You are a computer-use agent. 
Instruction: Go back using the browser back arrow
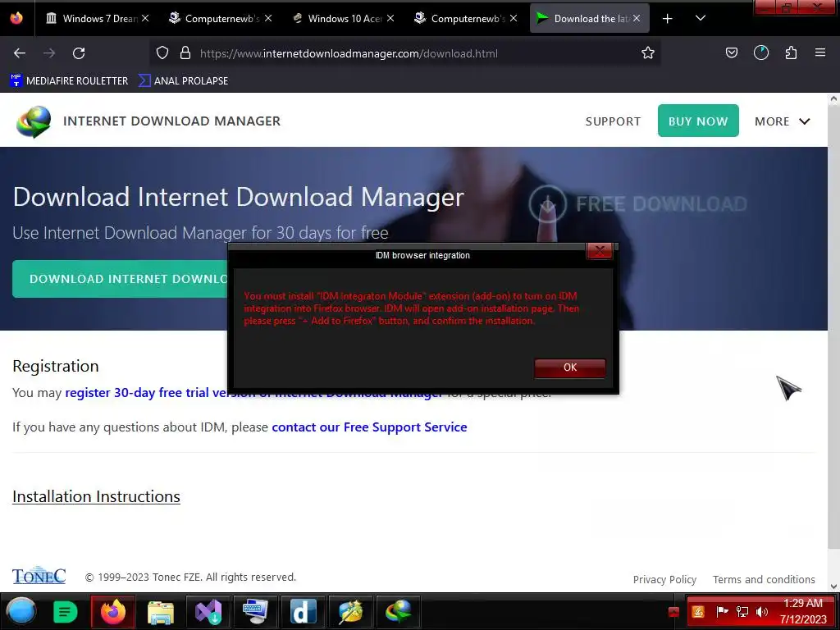[x=20, y=53]
